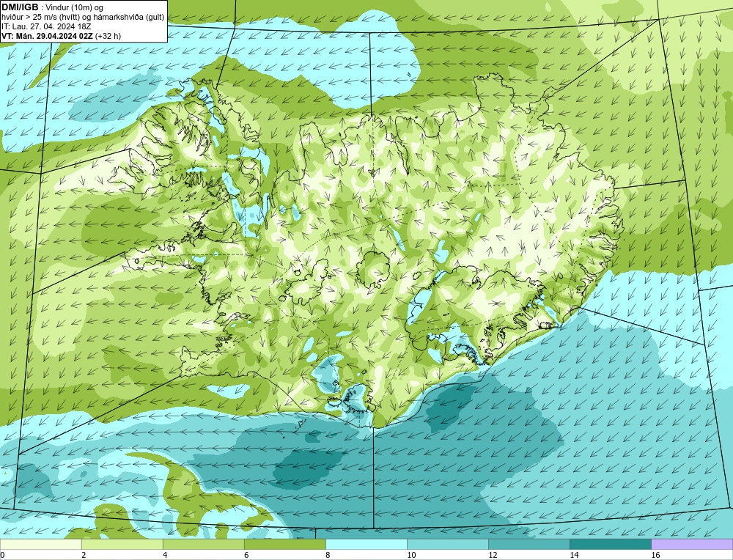Click the 'hviður > 25 m/s (hvítt)' text line
This screenshot has height=560, width=733.
click(83, 18)
